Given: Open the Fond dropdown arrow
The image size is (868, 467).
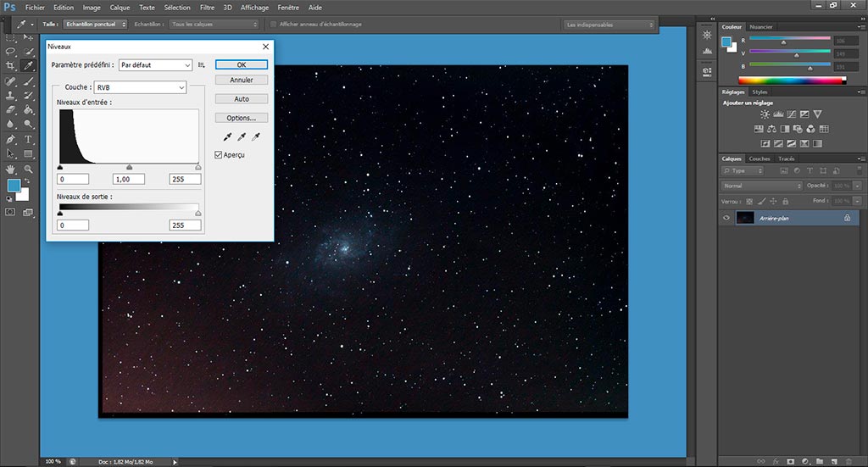Looking at the screenshot, I should click(858, 201).
